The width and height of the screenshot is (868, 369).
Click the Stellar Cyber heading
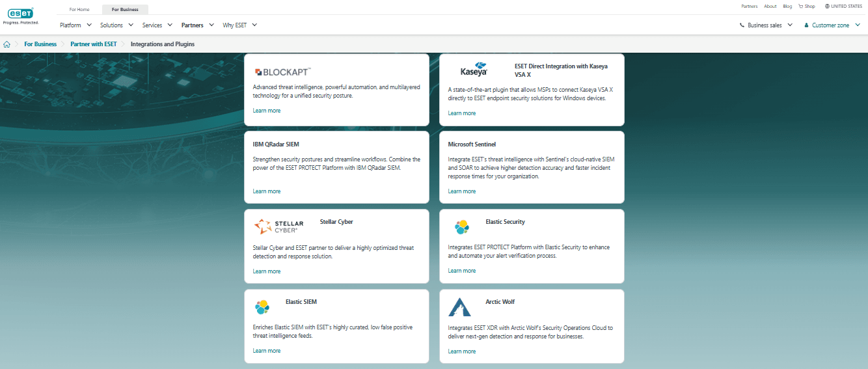coord(336,222)
